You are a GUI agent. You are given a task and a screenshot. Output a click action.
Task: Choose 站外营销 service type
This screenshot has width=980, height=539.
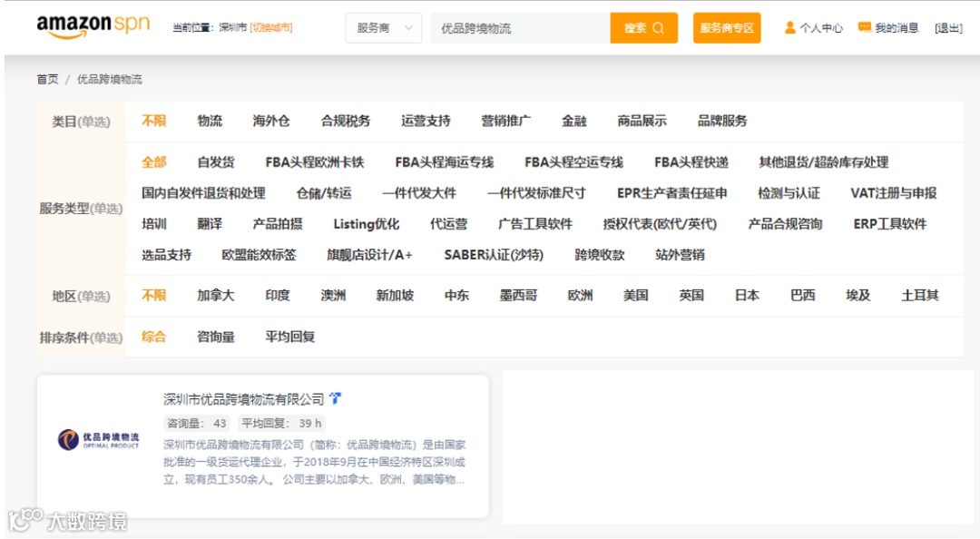tap(680, 255)
